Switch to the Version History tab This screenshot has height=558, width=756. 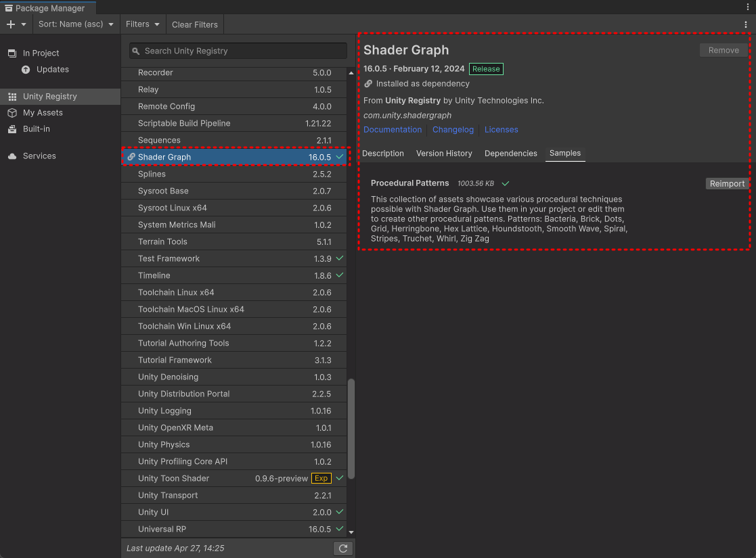coord(444,154)
